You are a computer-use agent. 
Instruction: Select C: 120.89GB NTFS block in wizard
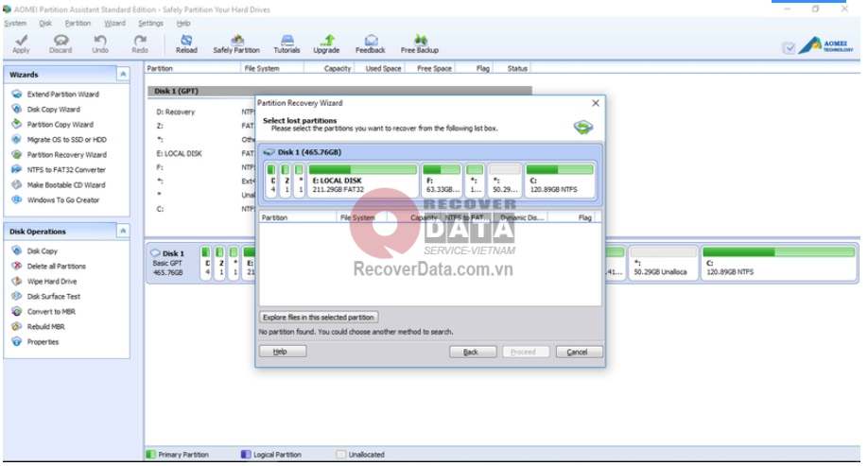pyautogui.click(x=559, y=180)
